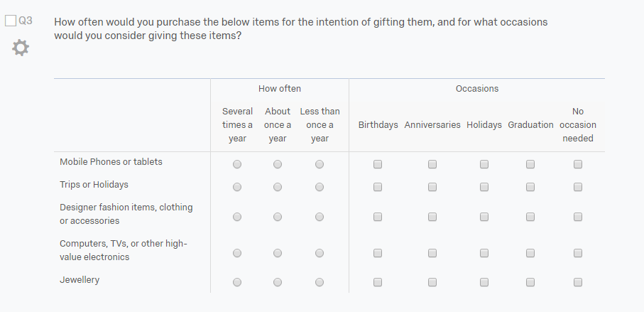
Task: Check Anniversaries for Jewellery
Action: point(432,282)
